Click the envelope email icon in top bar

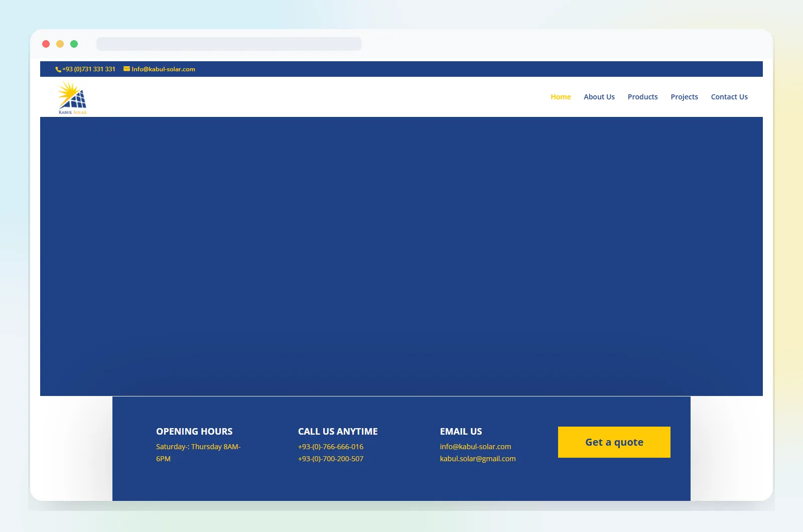127,69
